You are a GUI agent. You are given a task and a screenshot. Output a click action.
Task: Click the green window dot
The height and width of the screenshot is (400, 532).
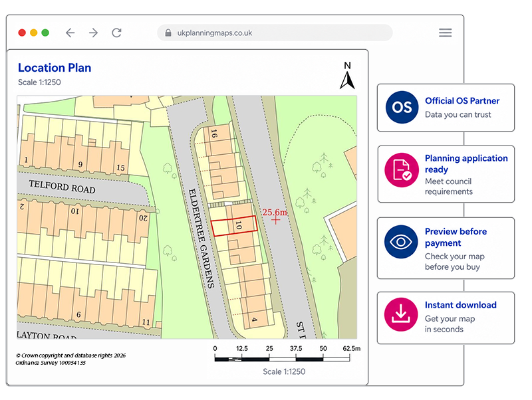pyautogui.click(x=45, y=33)
